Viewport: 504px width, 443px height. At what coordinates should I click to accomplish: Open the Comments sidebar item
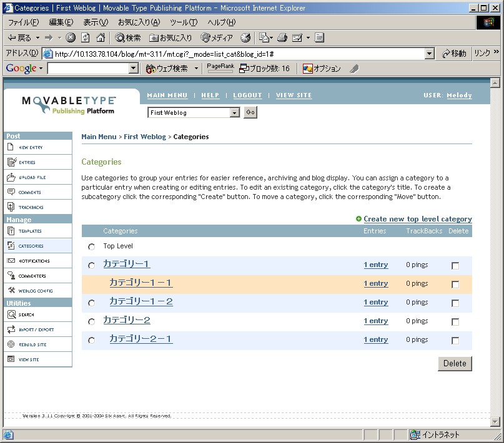[38, 192]
